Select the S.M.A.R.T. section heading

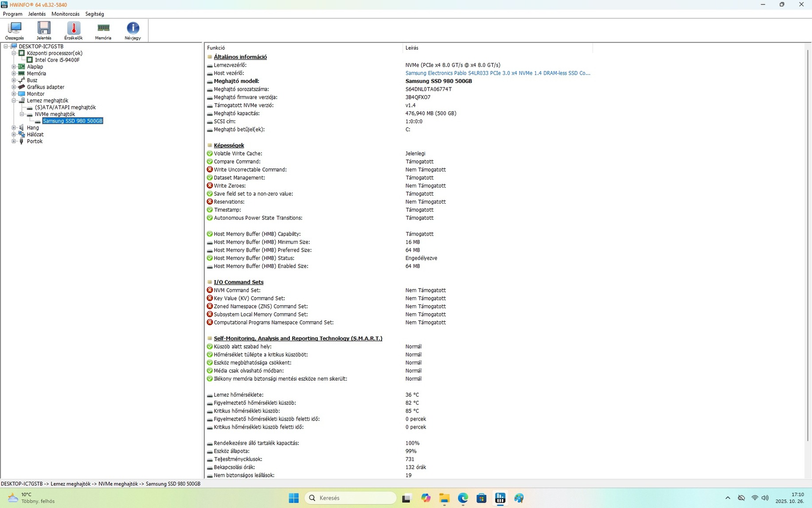point(298,339)
